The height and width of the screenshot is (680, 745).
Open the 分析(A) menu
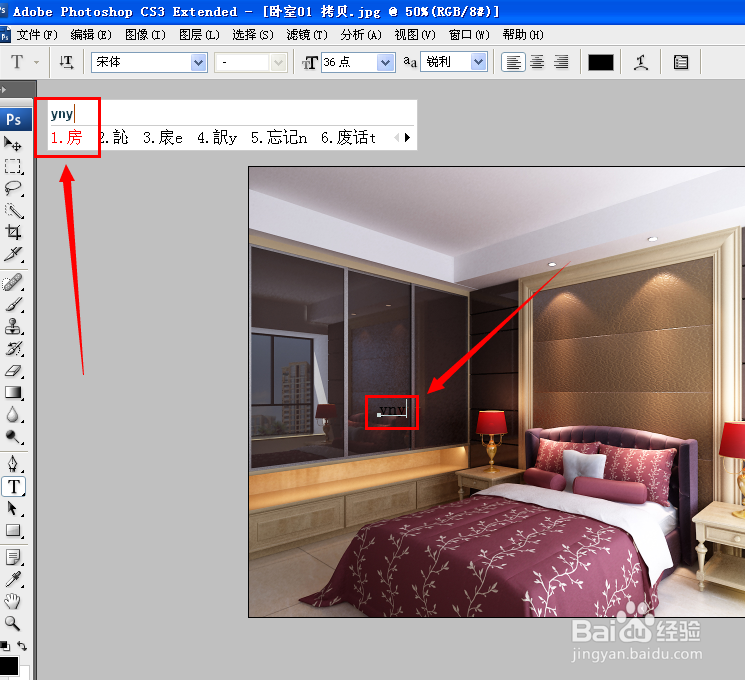[x=361, y=35]
